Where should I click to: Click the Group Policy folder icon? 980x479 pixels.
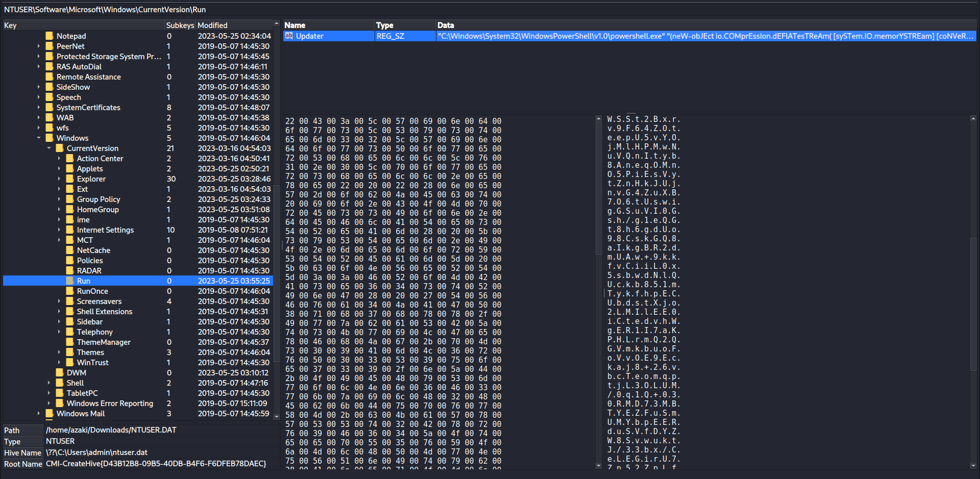[x=70, y=199]
